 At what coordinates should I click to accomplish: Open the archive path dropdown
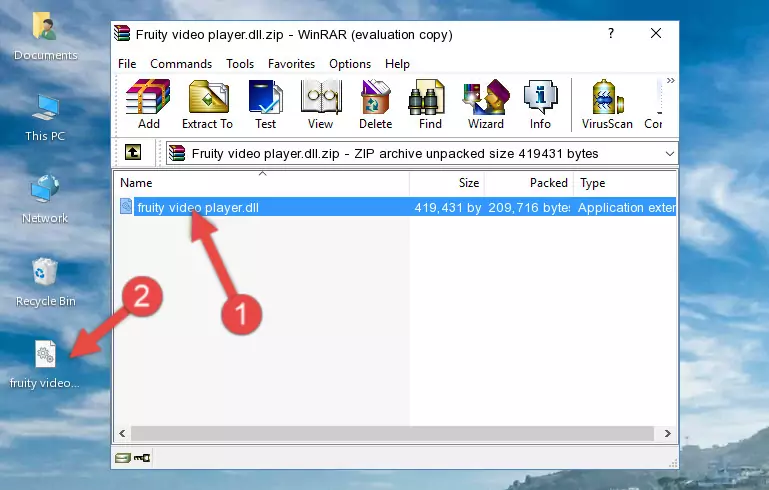point(669,154)
